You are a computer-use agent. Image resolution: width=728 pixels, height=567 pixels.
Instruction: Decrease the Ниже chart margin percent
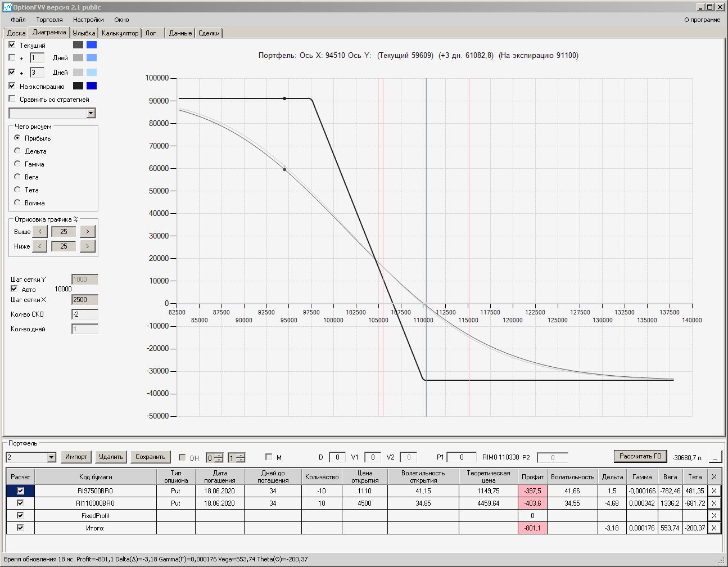[39, 246]
